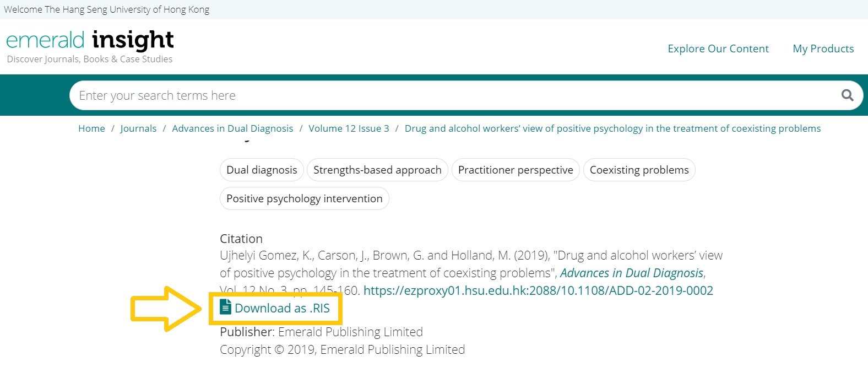Screen dimensions: 868x372
Task: Open the My Products menu
Action: point(823,48)
